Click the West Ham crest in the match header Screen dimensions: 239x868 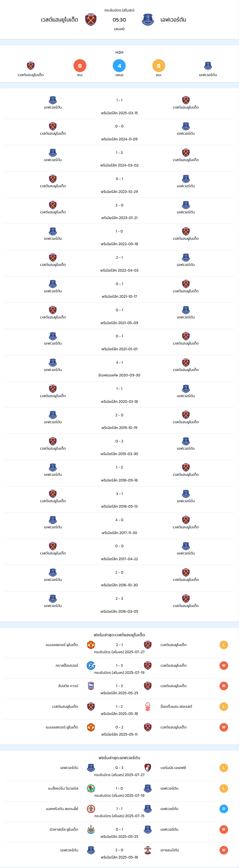click(x=91, y=20)
